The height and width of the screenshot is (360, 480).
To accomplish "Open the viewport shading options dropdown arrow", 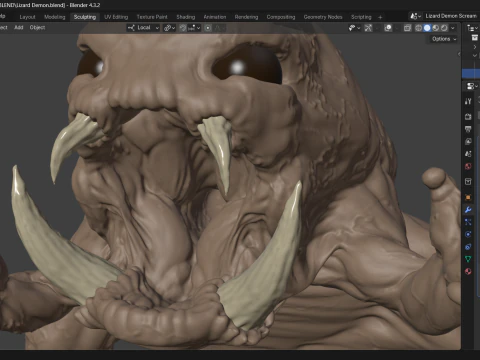I will (452, 28).
